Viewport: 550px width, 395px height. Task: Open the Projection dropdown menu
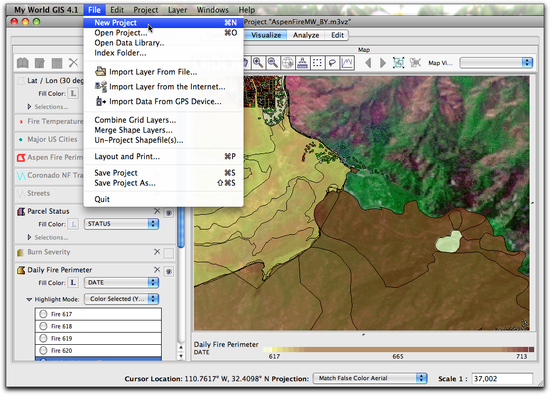(370, 378)
